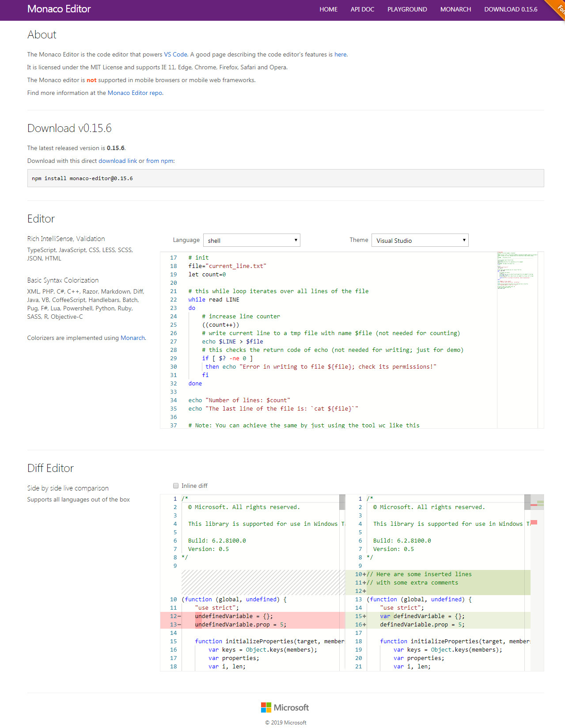Click inserted comment 'Here are some inserted lines'
Screen dimensions: 565x728
pyautogui.click(x=419, y=574)
